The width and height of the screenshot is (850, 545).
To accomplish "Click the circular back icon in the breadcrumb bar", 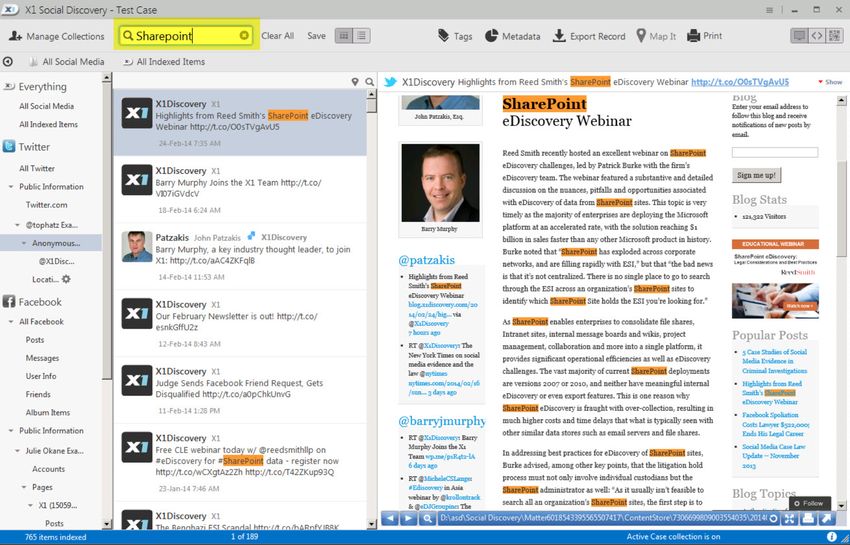I will click(8, 62).
